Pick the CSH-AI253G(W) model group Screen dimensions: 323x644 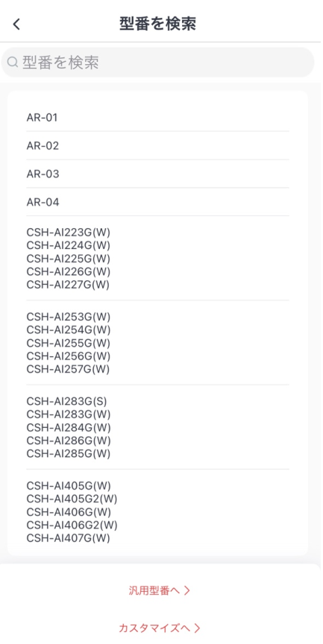(158, 343)
